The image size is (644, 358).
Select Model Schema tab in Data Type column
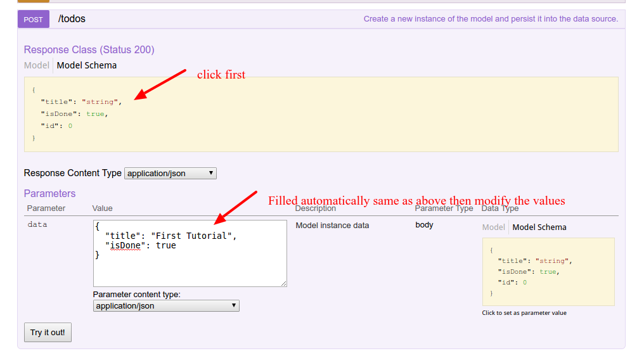point(539,227)
